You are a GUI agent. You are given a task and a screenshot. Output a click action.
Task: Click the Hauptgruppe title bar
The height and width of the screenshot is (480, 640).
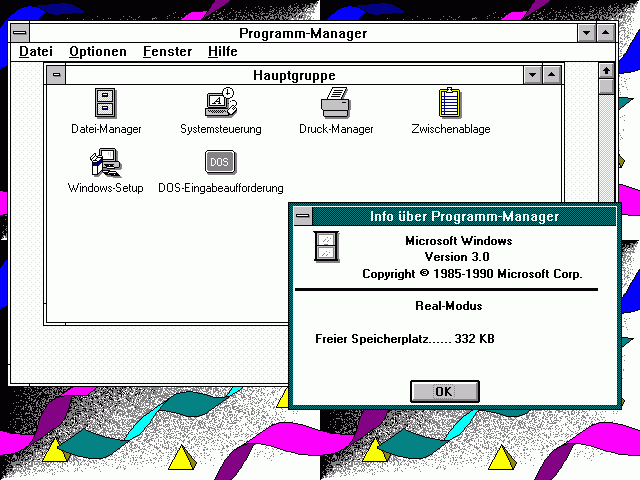[294, 75]
